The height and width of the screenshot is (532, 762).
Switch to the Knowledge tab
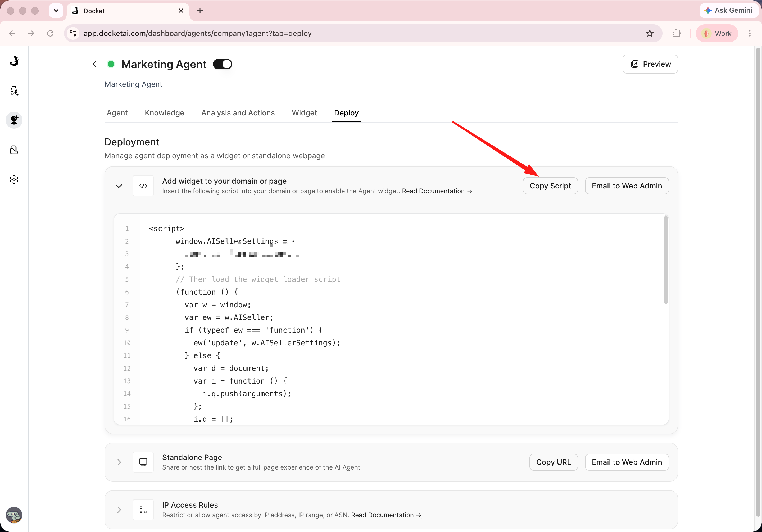(x=164, y=113)
